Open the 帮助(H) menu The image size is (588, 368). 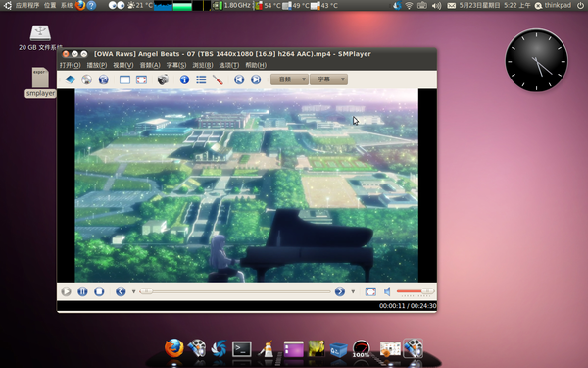point(256,65)
